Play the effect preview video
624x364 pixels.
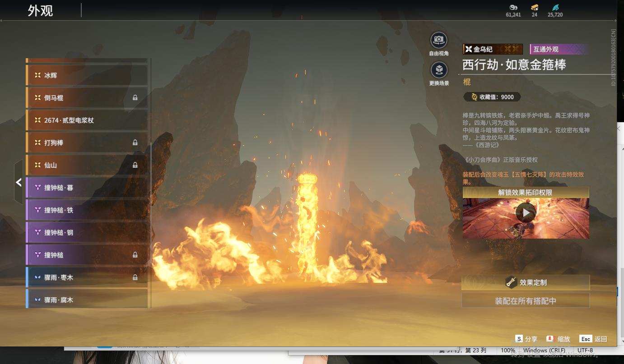526,212
